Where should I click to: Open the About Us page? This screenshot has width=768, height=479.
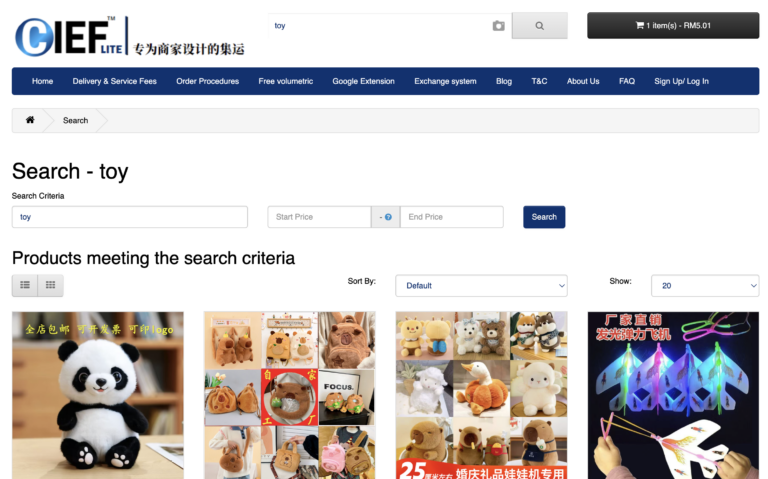583,81
